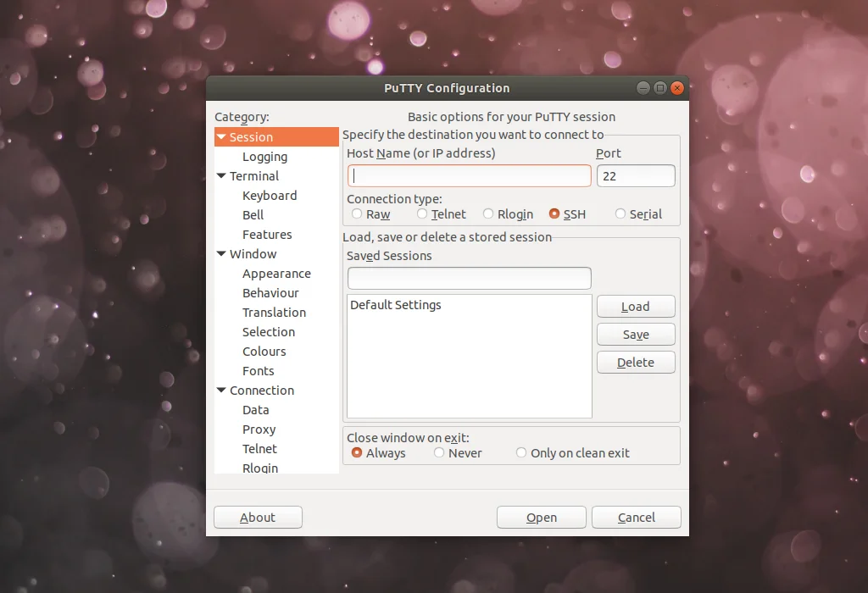Click the Saved Sessions name field
This screenshot has height=593, width=868.
470,278
